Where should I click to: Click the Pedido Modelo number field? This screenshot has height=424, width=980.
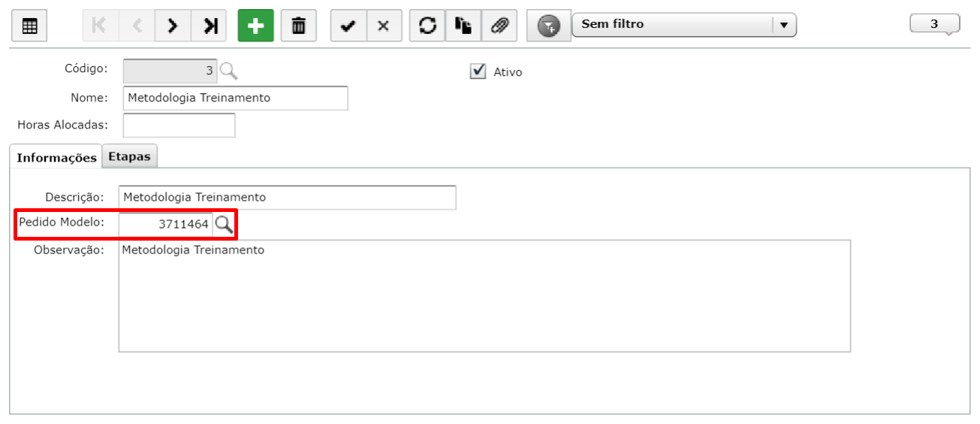pyautogui.click(x=165, y=224)
